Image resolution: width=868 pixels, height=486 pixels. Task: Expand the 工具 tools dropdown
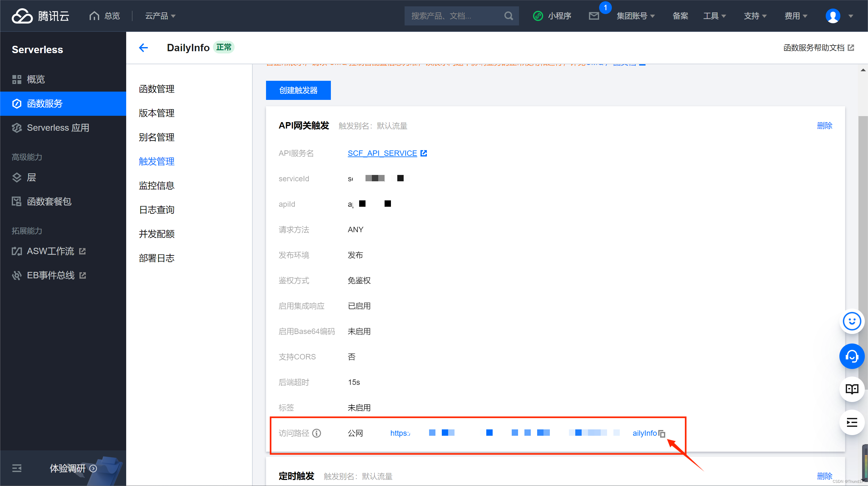714,16
